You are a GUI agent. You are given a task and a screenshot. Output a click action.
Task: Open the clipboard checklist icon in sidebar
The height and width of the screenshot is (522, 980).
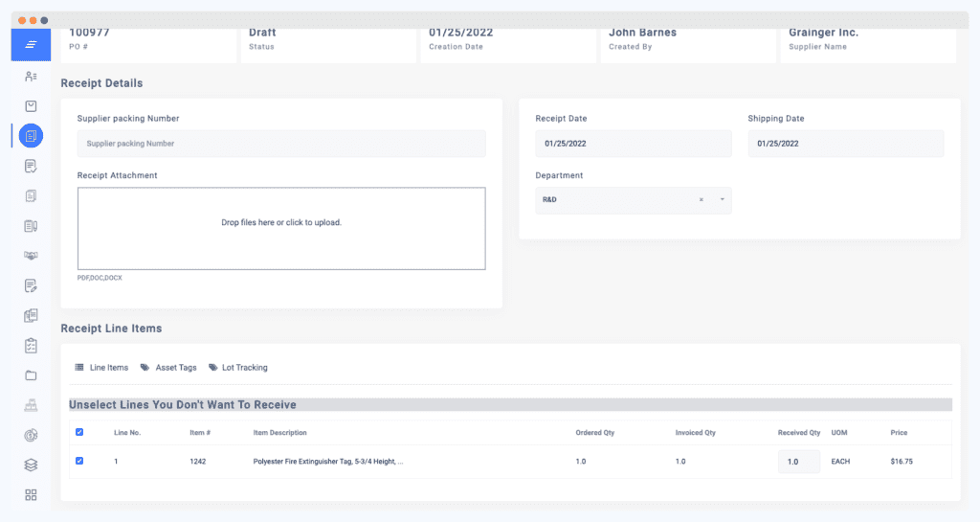click(31, 345)
